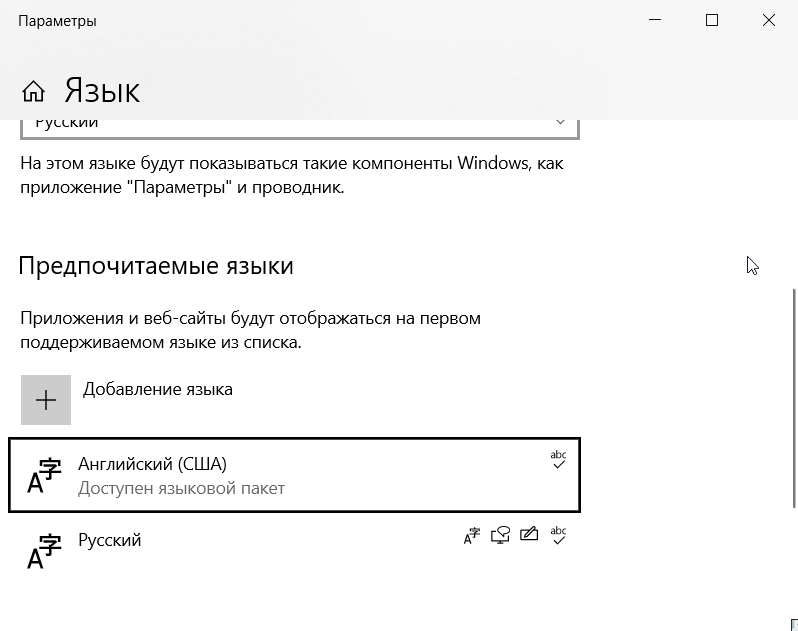Click the text-to-speech icon on the Русский row
This screenshot has height=631, width=798.
tap(501, 535)
